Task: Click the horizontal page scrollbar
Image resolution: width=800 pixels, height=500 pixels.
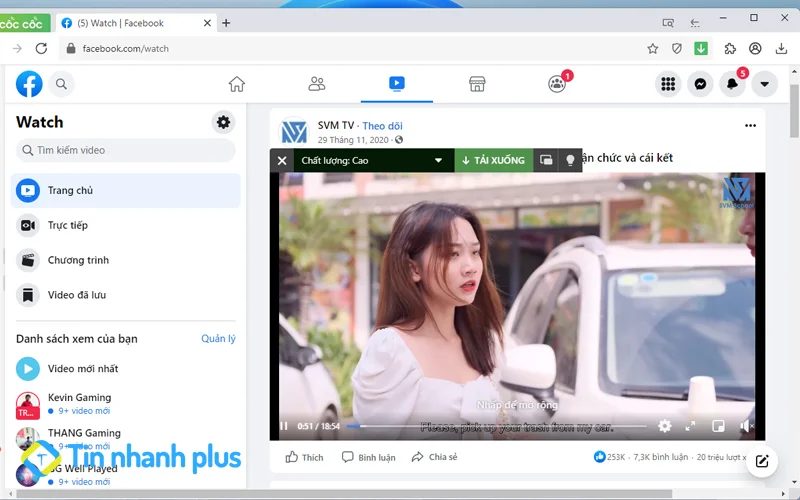Action: [x=343, y=494]
